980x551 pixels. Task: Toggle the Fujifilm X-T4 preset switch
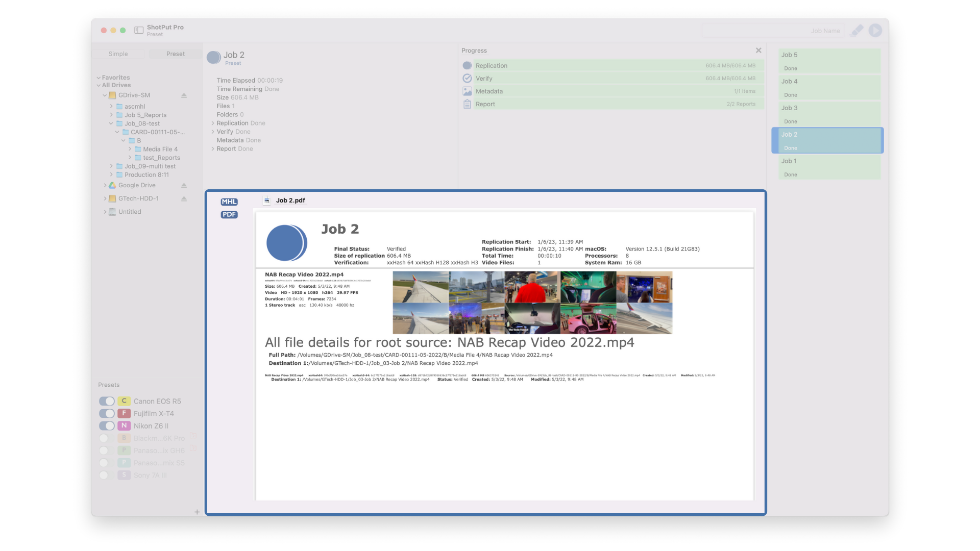[107, 414]
